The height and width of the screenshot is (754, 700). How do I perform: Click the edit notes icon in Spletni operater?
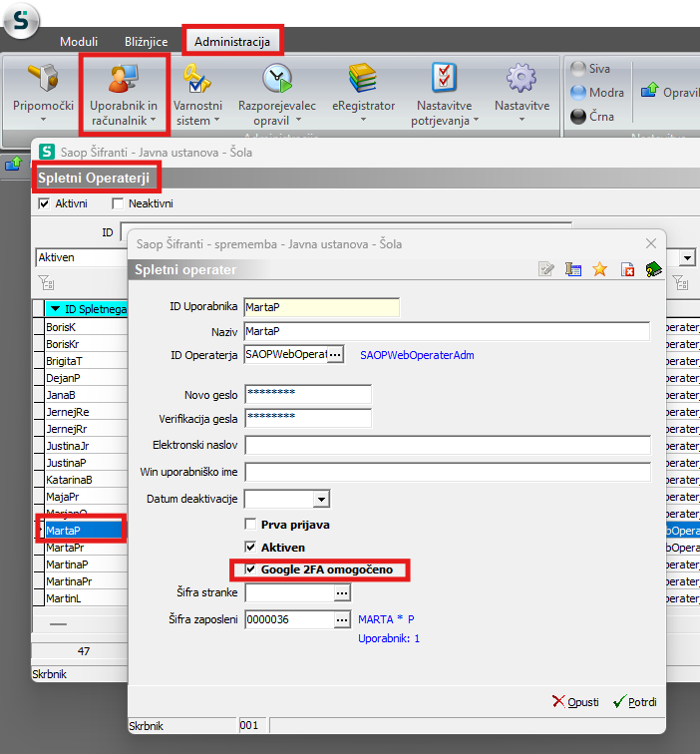click(546, 269)
